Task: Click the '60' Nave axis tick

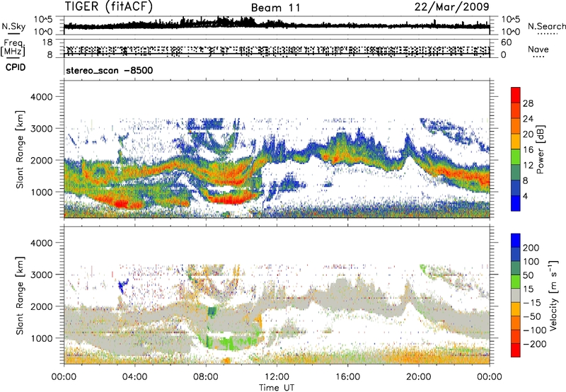Action: [506, 42]
